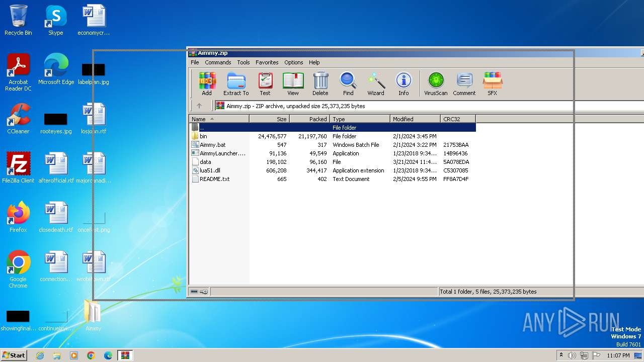
Task: Click the taskbar clock 11:07 PM
Action: 618,355
